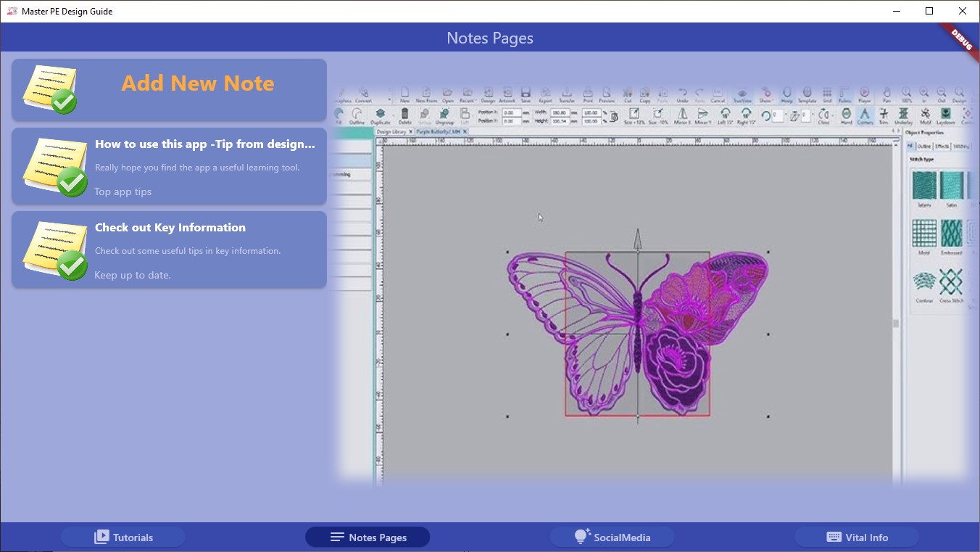Image resolution: width=980 pixels, height=552 pixels.
Task: Select the Trim tool
Action: tap(884, 115)
